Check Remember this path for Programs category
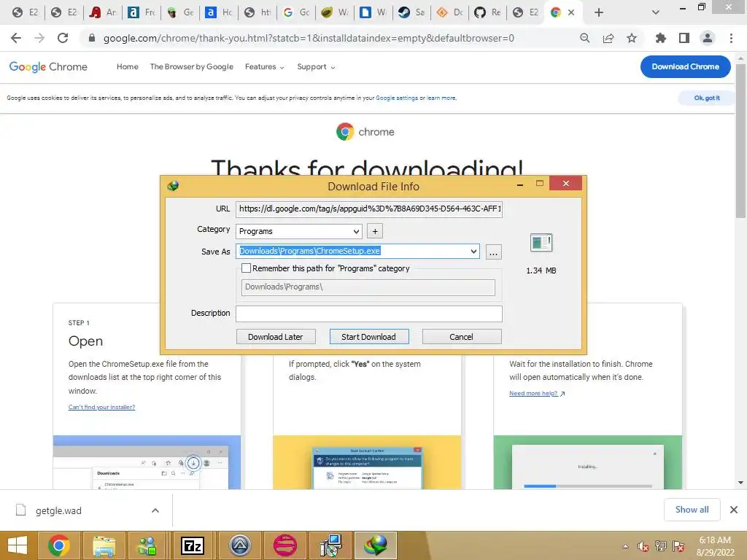Screen dimensions: 747x560 pos(247,268)
